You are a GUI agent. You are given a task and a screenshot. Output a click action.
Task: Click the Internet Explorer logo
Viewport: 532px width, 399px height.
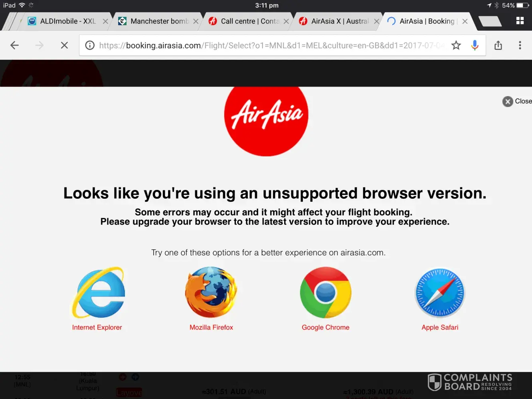(x=98, y=292)
